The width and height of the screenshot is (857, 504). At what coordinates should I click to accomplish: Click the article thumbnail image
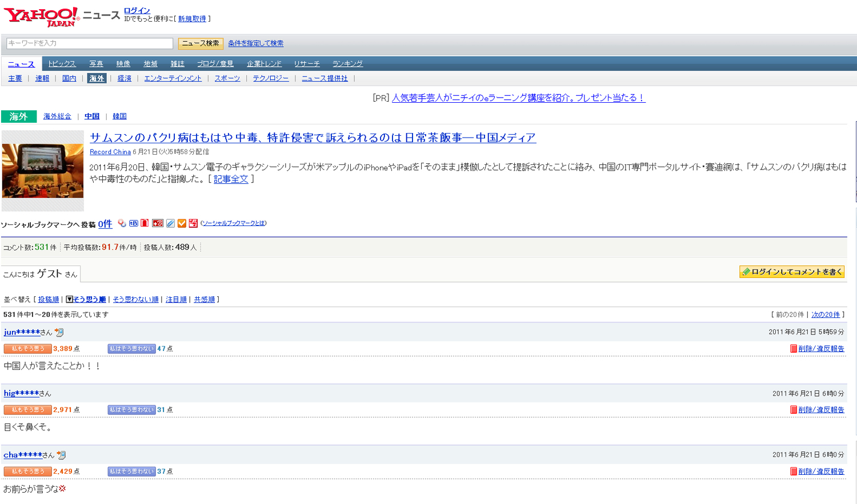(43, 171)
